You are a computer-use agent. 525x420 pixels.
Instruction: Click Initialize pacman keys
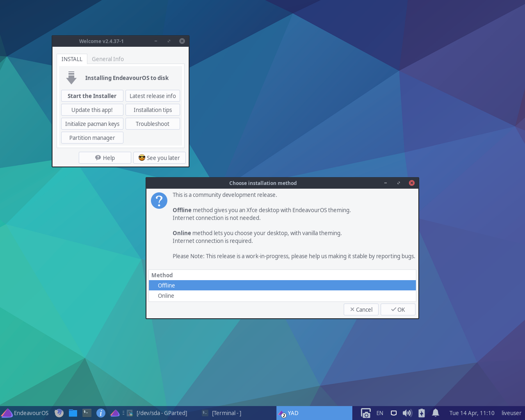(x=92, y=124)
